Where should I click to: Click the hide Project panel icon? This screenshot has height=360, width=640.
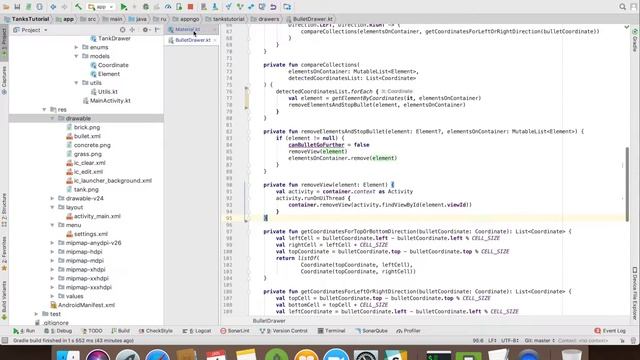[x=158, y=30]
